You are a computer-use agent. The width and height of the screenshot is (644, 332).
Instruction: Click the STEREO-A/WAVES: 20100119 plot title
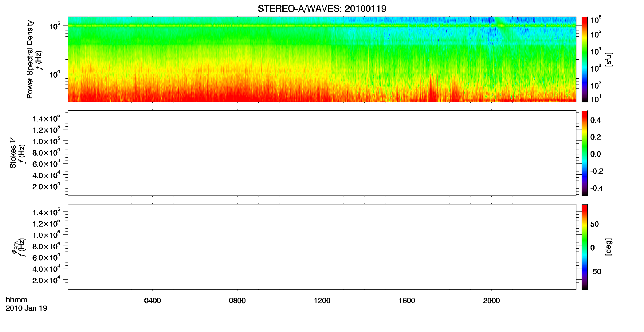(x=322, y=9)
